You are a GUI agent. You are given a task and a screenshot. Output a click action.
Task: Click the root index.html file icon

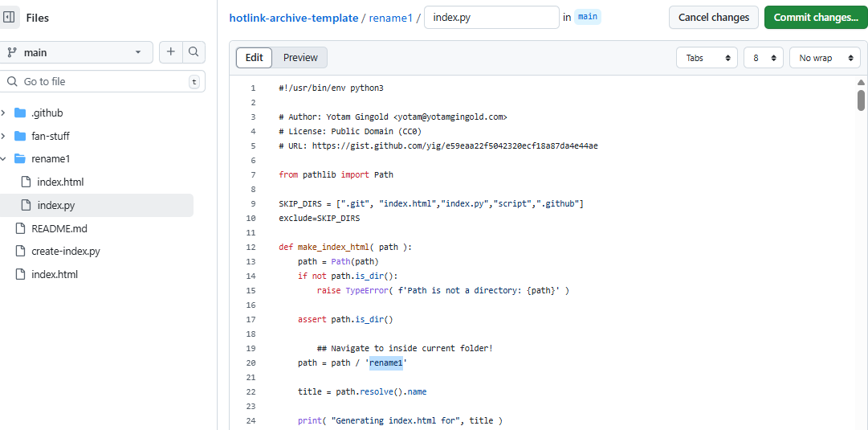point(20,274)
